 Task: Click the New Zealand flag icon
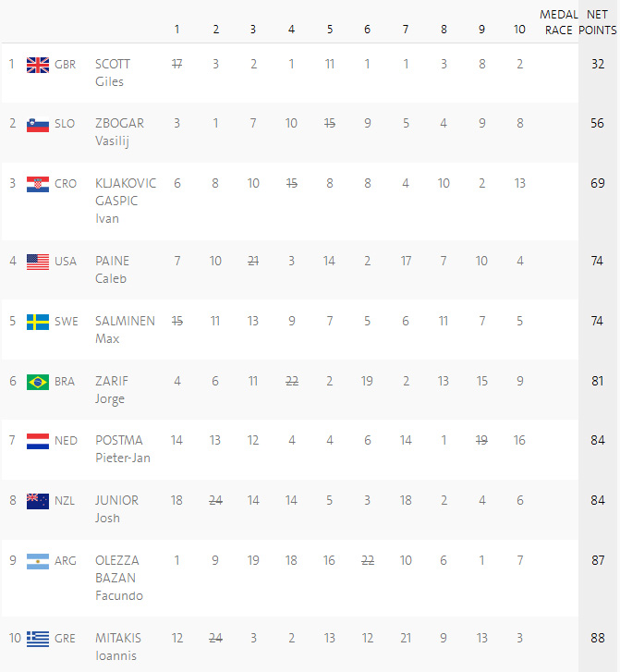[x=37, y=501]
